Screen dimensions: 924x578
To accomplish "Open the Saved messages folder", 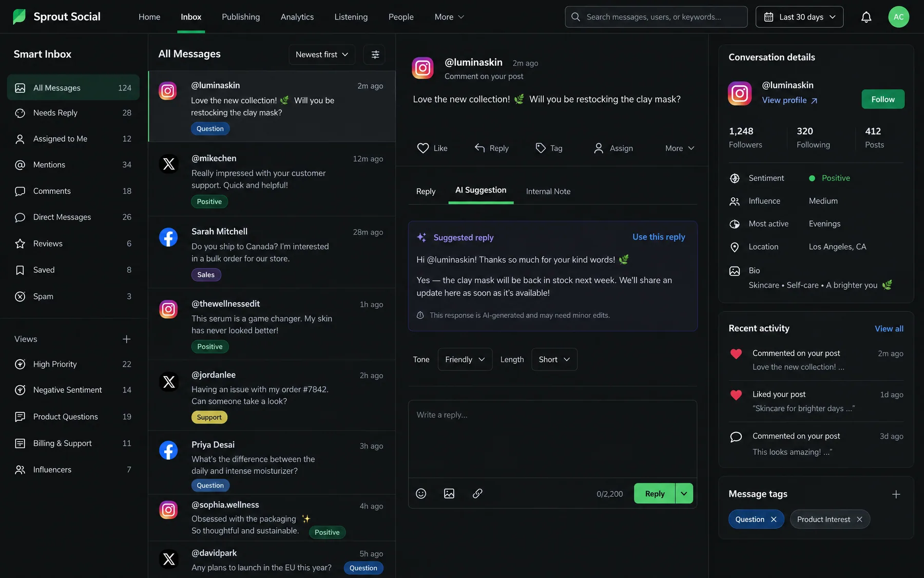I will [73, 270].
